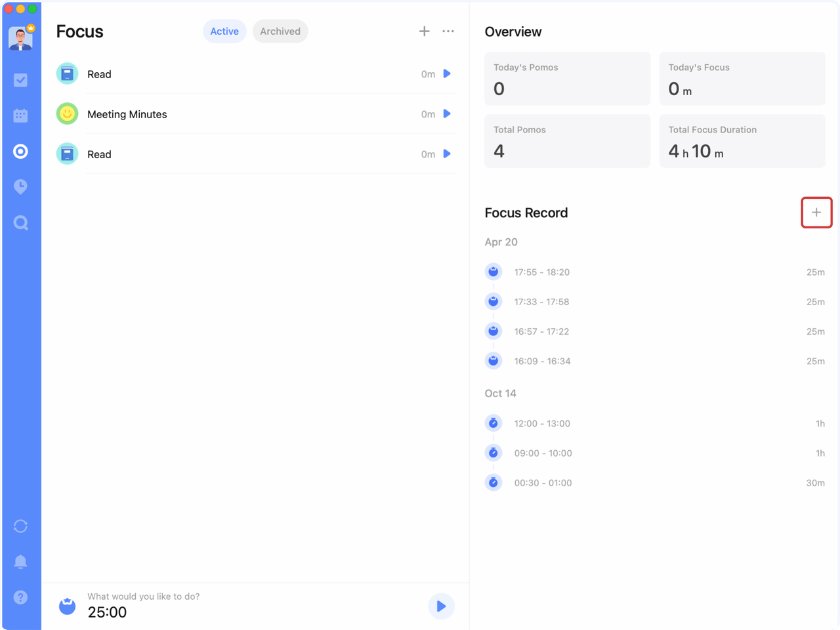
Task: Open Search from the sidebar
Action: 20,222
